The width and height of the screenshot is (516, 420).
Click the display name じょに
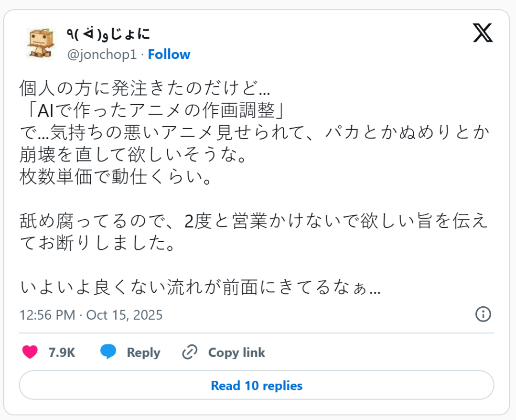pos(108,33)
